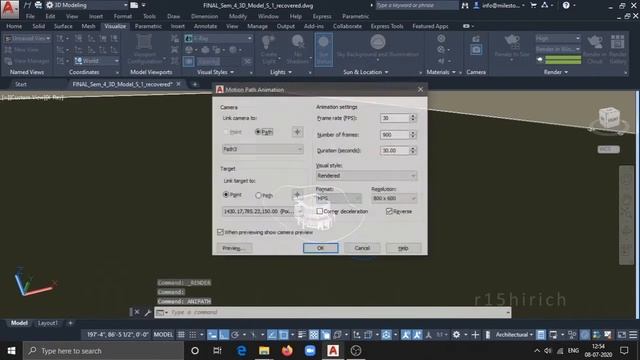Expand the Sun & Location panel
Viewport: 640px width, 360px height.
point(366,72)
